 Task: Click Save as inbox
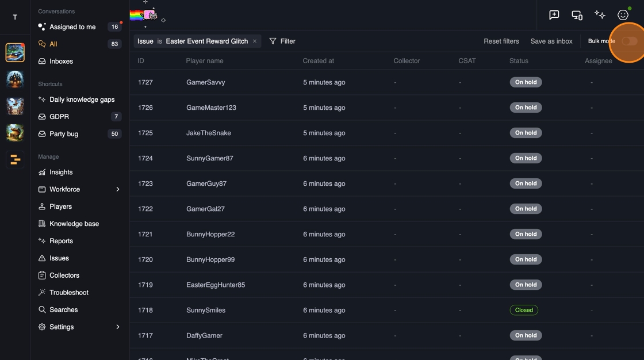point(551,41)
